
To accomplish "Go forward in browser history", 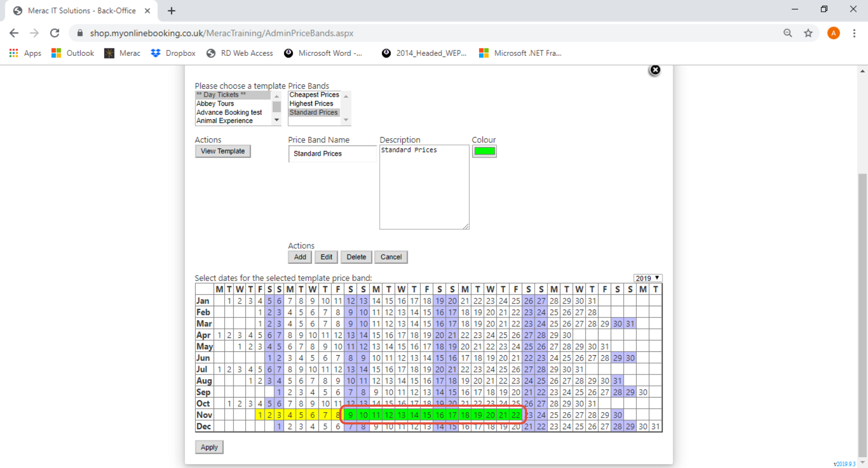I will tap(34, 33).
